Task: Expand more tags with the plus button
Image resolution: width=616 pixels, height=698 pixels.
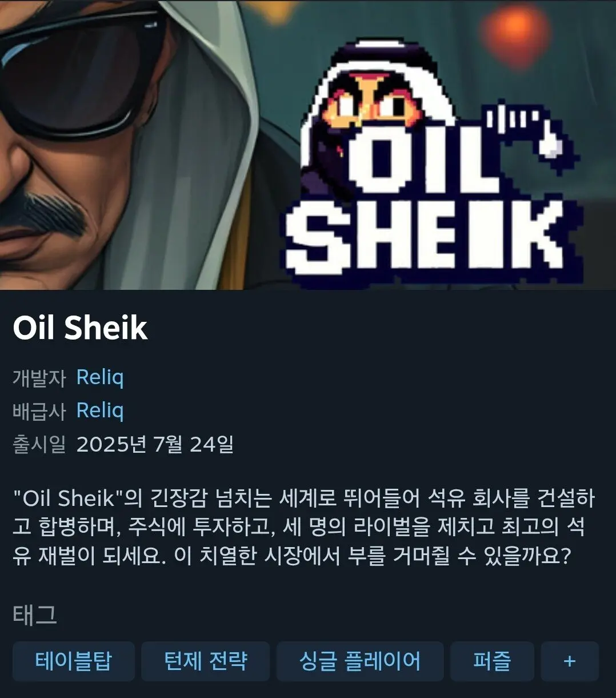Action: [x=570, y=661]
